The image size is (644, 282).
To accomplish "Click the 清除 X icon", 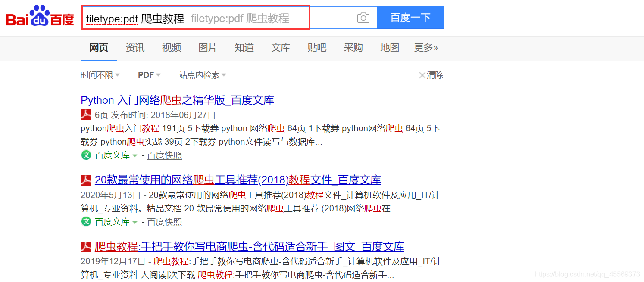I will point(422,75).
